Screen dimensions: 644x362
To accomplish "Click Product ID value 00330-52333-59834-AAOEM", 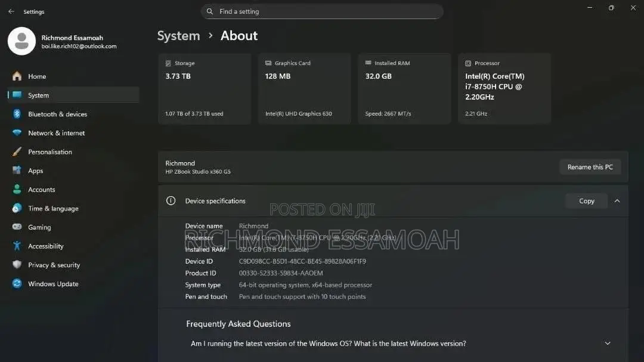I will [281, 273].
